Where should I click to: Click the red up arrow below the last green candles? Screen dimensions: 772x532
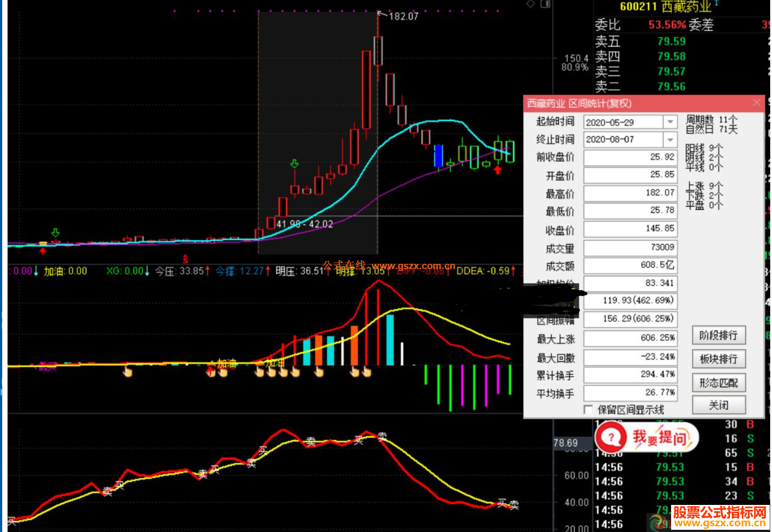pyautogui.click(x=498, y=169)
